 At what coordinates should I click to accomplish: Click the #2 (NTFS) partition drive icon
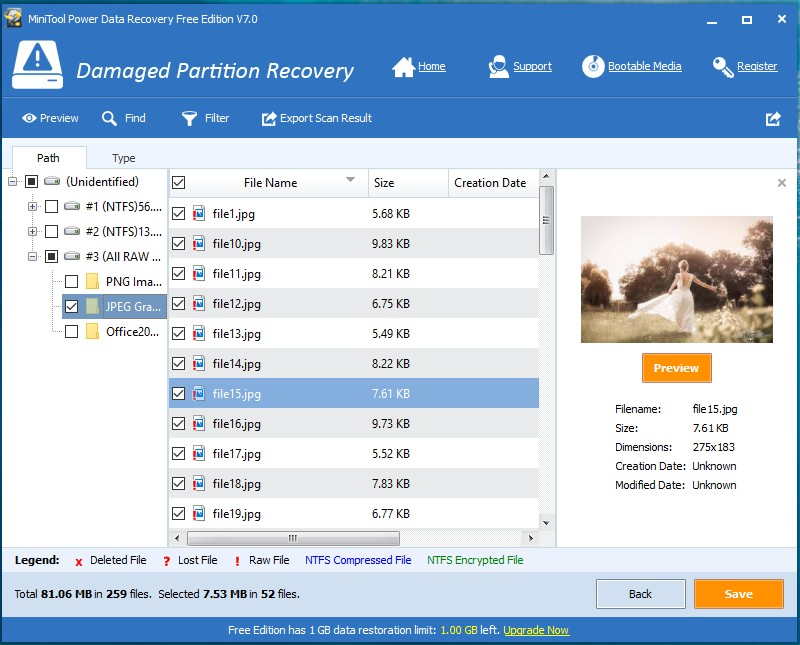pos(72,231)
